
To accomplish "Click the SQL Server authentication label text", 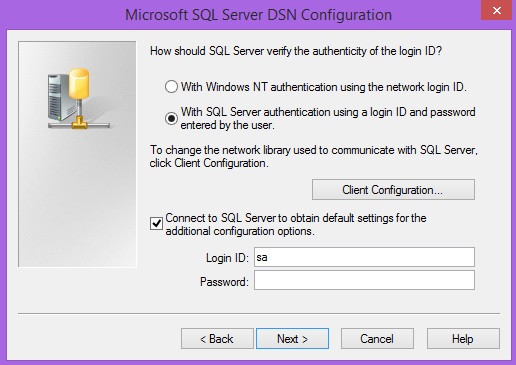I will tap(328, 118).
